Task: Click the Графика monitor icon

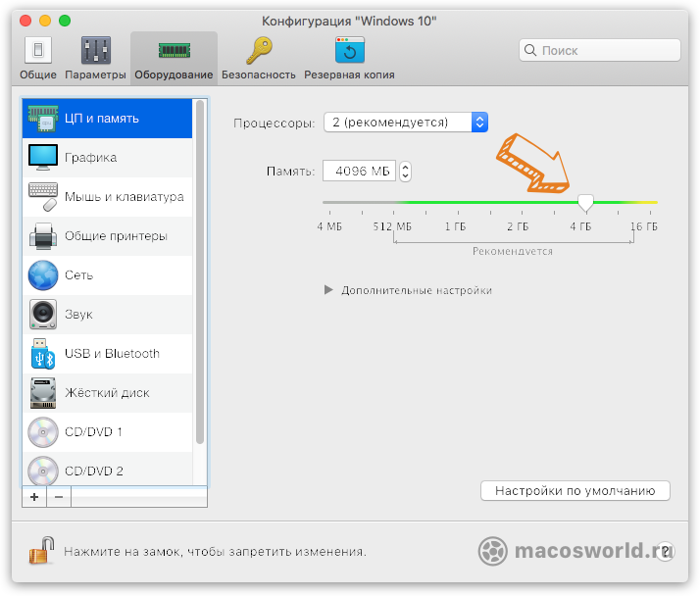Action: pos(43,157)
